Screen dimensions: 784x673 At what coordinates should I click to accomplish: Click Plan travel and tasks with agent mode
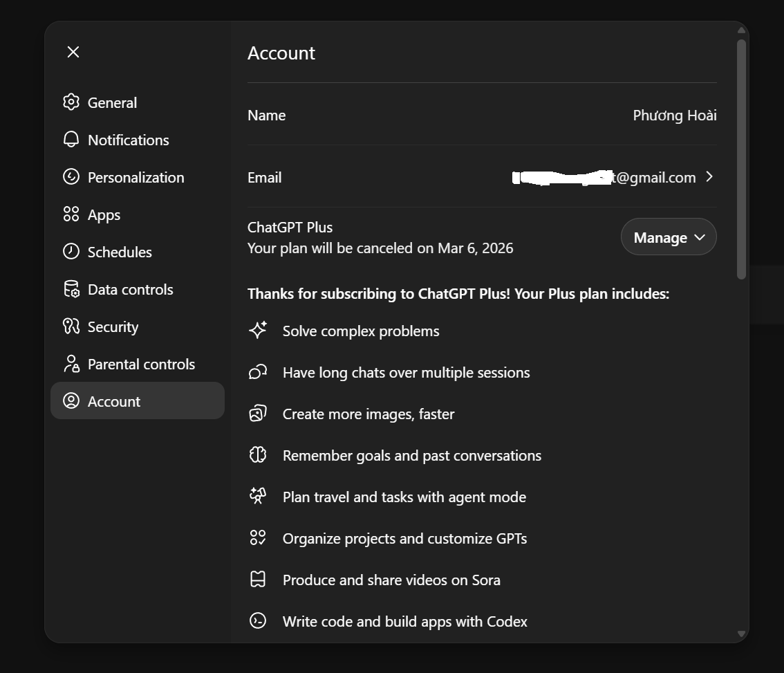tap(404, 497)
